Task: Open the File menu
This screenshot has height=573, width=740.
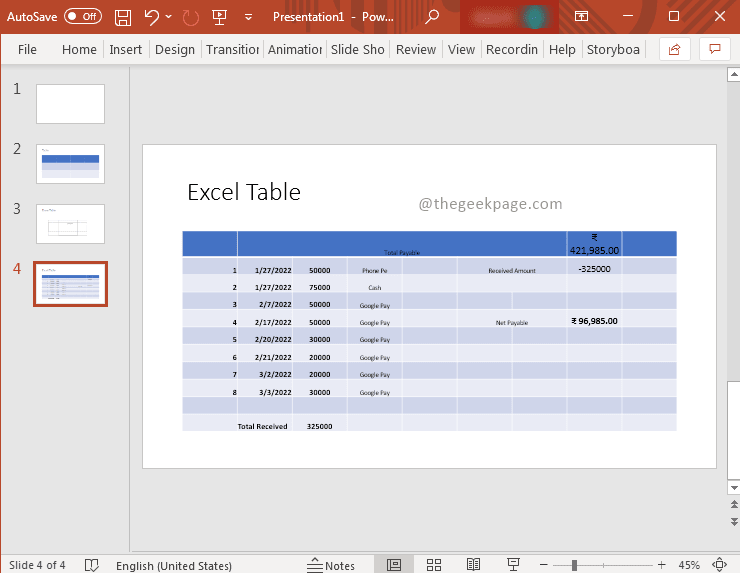Action: click(x=27, y=49)
